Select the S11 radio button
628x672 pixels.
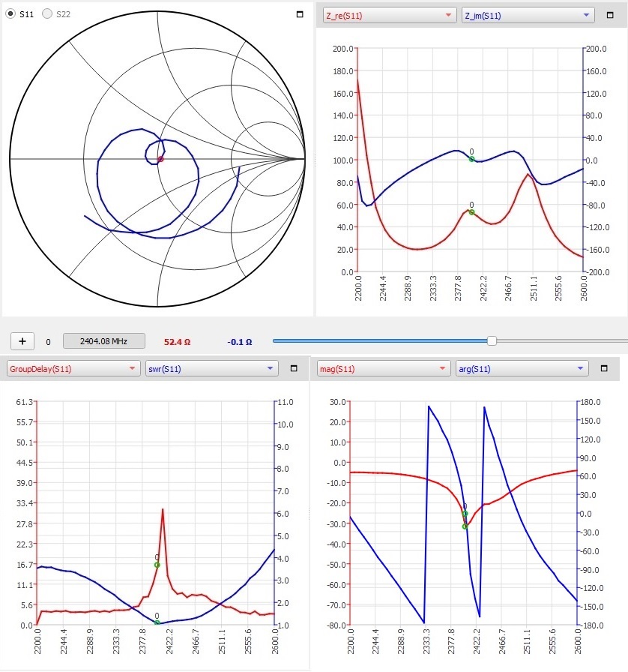tap(10, 14)
